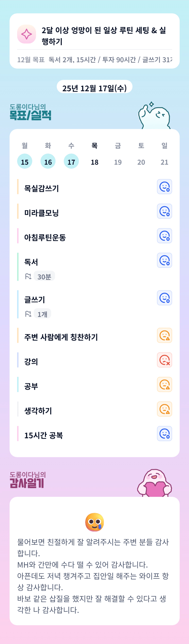Click the 25년 12월 17일(수) date pill

pos(94,88)
